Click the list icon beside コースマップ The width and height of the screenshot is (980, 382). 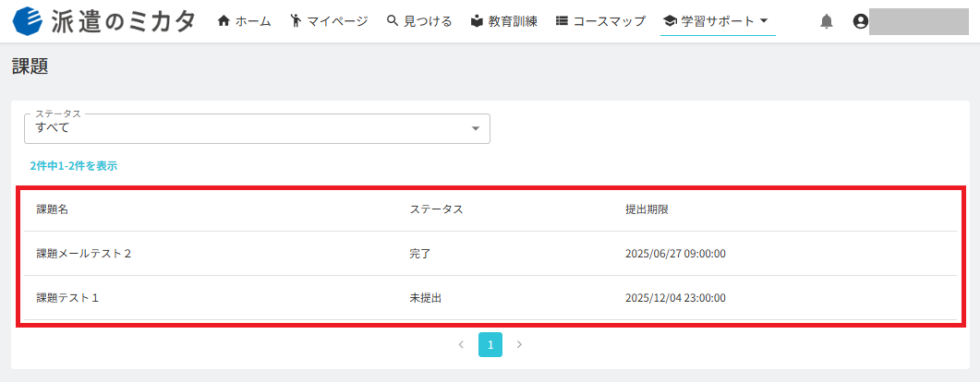[562, 21]
